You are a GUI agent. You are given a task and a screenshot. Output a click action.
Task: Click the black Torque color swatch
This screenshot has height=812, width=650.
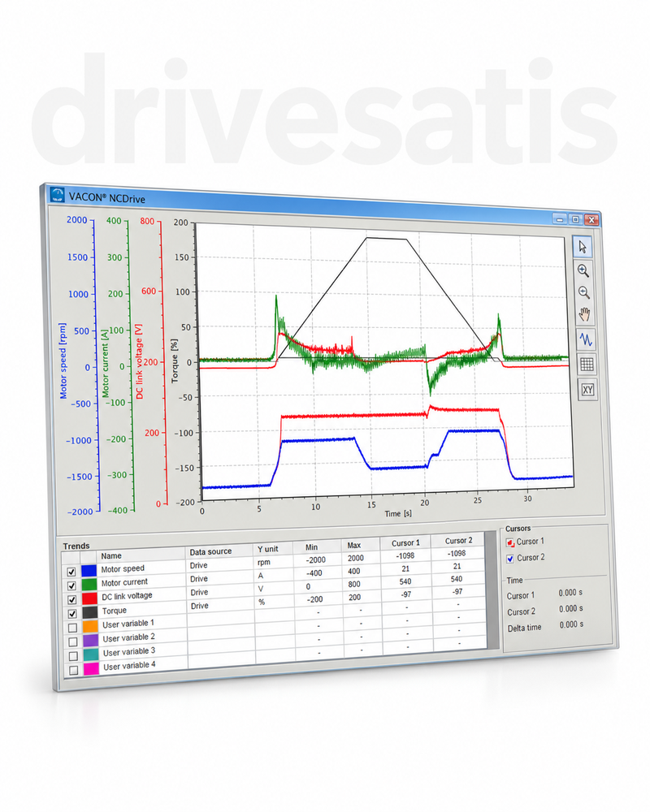(x=89, y=612)
